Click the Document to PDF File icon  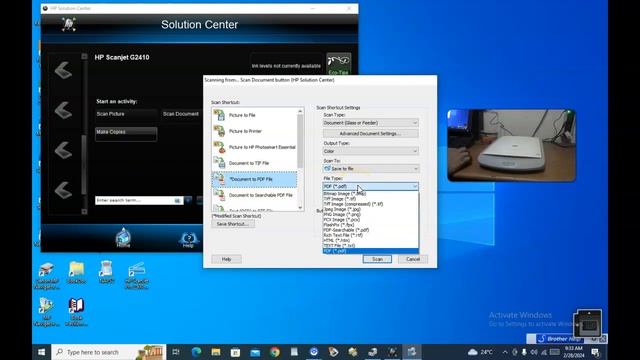click(219, 179)
